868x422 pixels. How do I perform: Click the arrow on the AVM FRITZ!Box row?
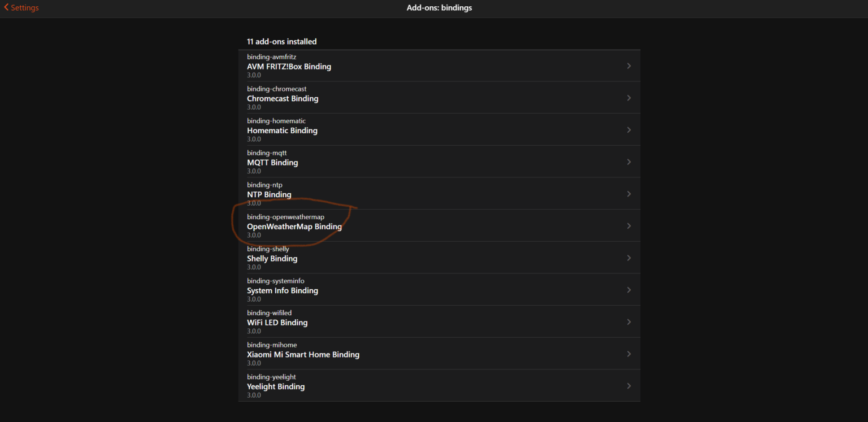629,66
